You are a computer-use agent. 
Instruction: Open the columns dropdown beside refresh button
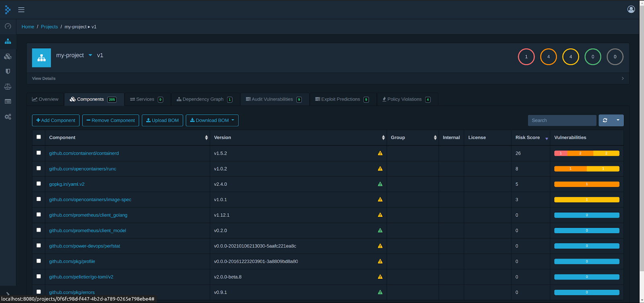[x=618, y=120]
